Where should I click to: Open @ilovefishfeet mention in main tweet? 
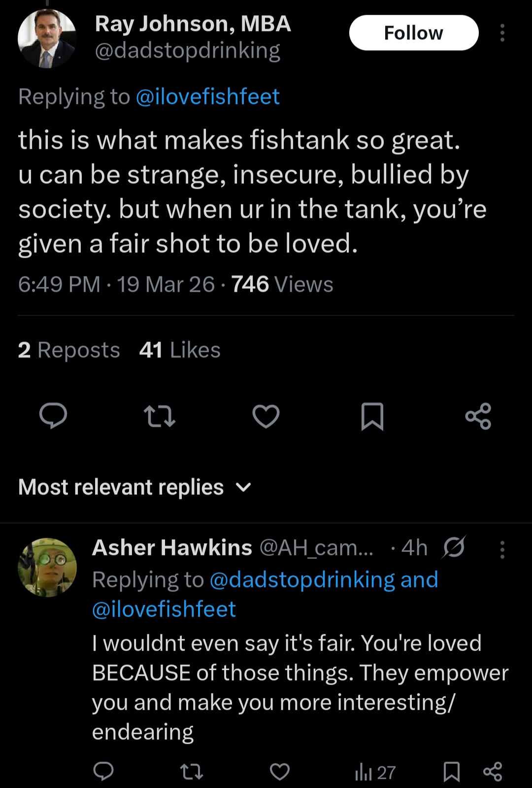[207, 97]
